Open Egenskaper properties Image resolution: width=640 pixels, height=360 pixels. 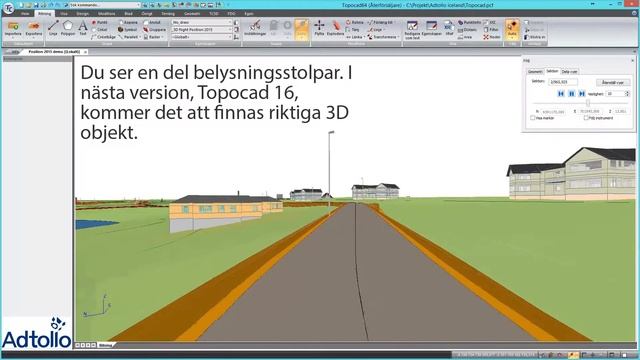pos(432,29)
